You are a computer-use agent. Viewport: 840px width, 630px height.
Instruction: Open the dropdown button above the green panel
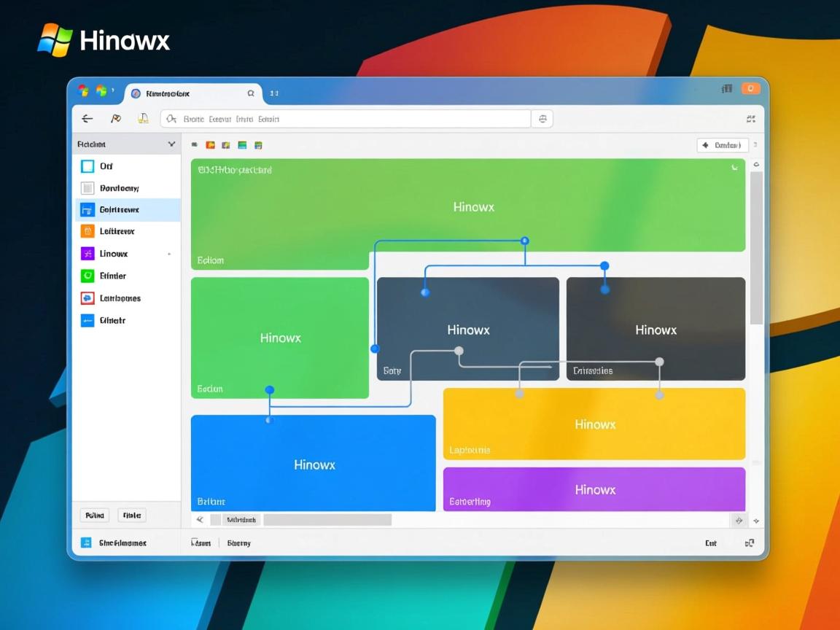tap(721, 145)
